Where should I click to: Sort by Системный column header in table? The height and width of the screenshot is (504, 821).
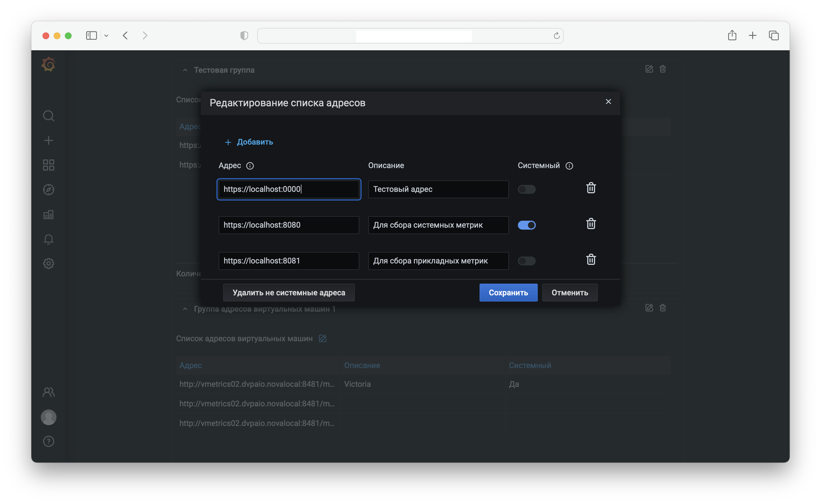pyautogui.click(x=530, y=365)
